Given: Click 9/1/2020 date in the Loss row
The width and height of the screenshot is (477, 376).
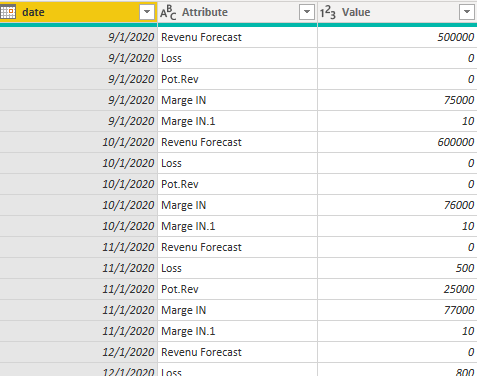Looking at the screenshot, I should pos(131,58).
